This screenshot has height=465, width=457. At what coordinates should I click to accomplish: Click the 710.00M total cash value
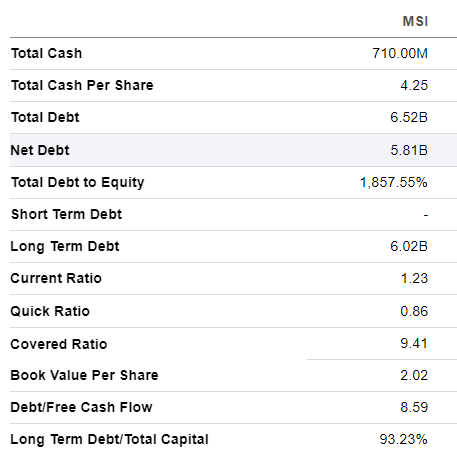coord(400,53)
